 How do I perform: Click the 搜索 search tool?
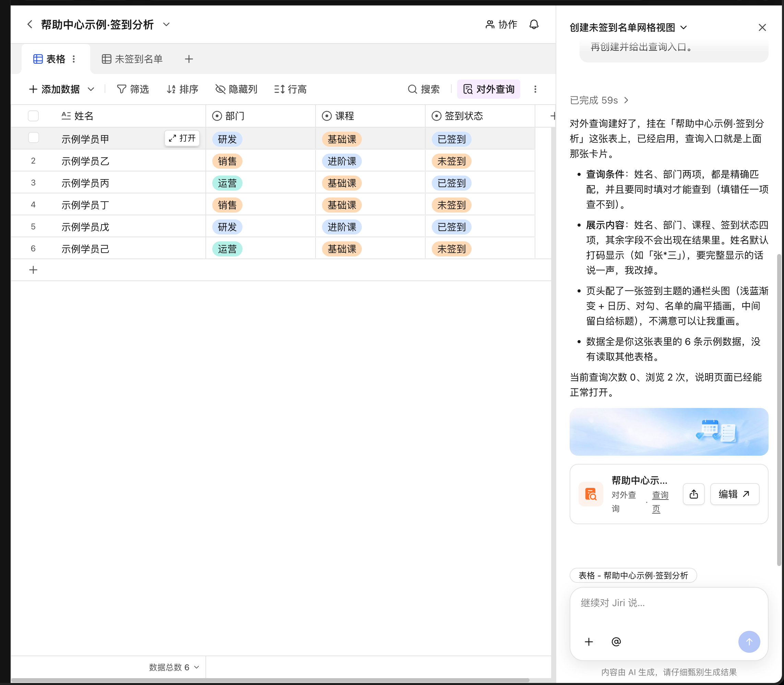pyautogui.click(x=424, y=89)
